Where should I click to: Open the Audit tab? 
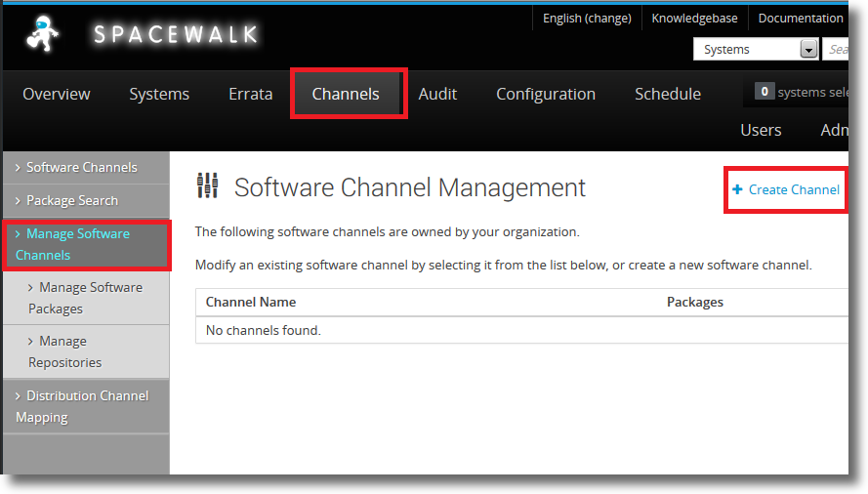pos(437,94)
